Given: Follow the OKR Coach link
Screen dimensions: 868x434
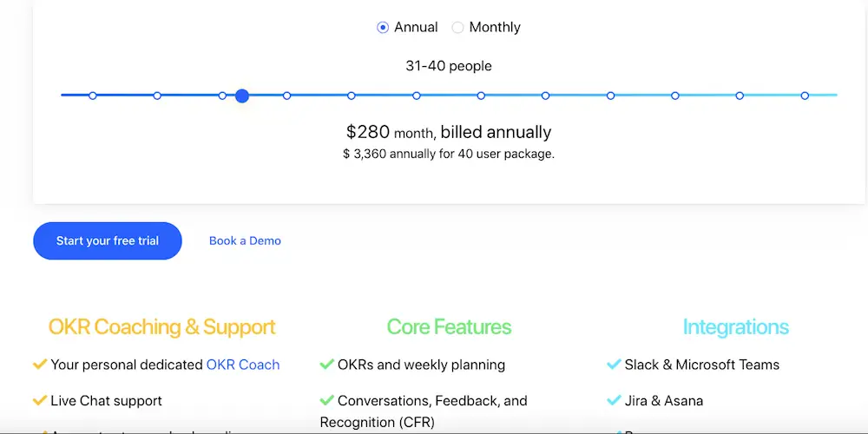Looking at the screenshot, I should 243,365.
